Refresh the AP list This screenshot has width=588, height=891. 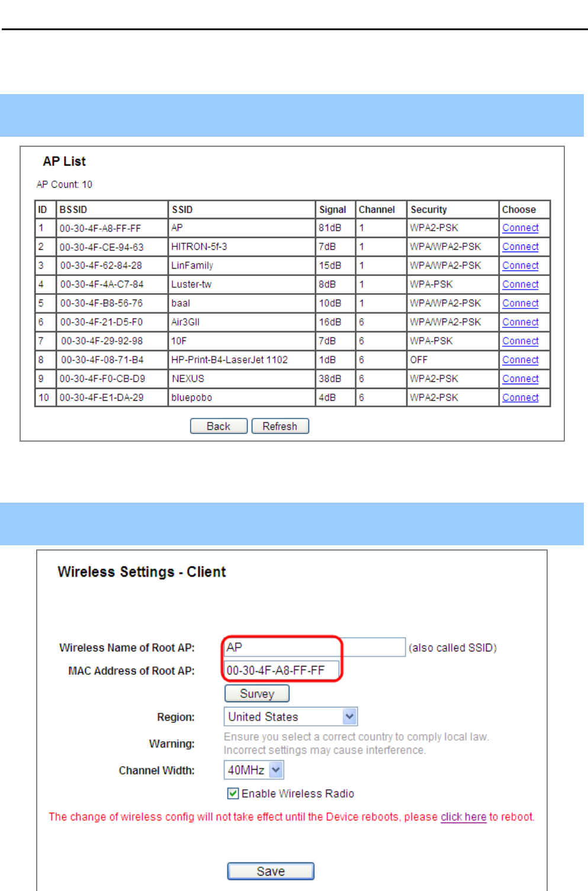(x=280, y=426)
